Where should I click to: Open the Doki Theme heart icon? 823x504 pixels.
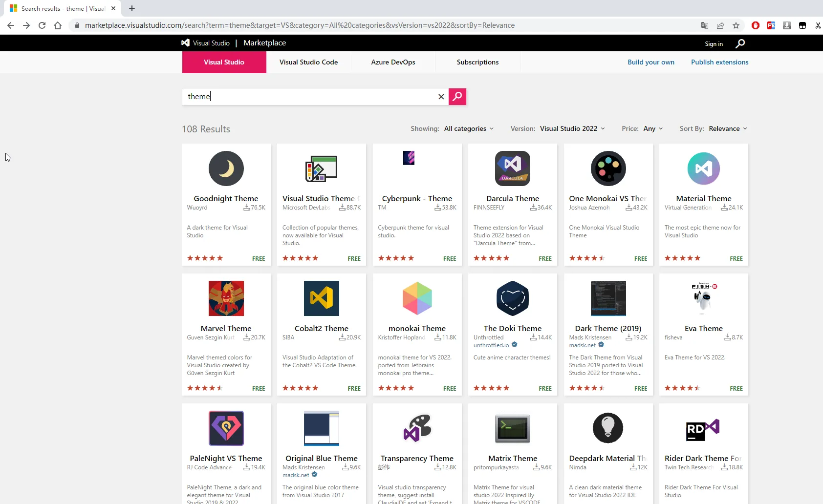(x=512, y=298)
